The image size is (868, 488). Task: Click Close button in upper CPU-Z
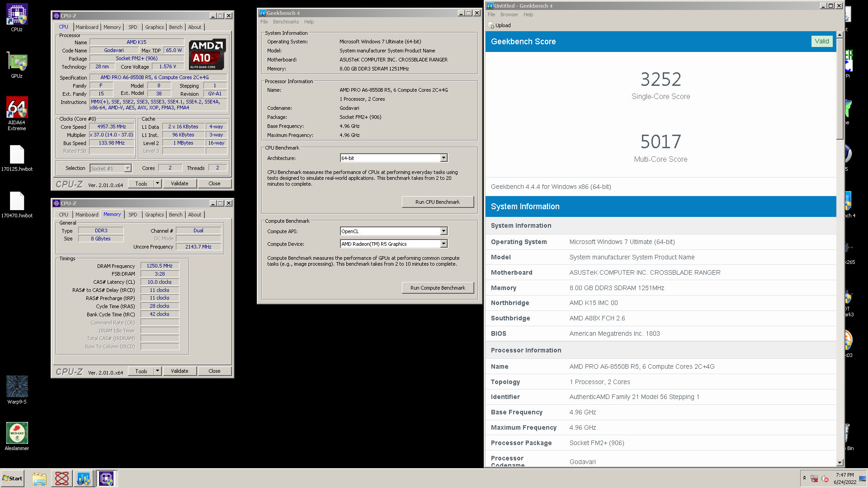(214, 183)
